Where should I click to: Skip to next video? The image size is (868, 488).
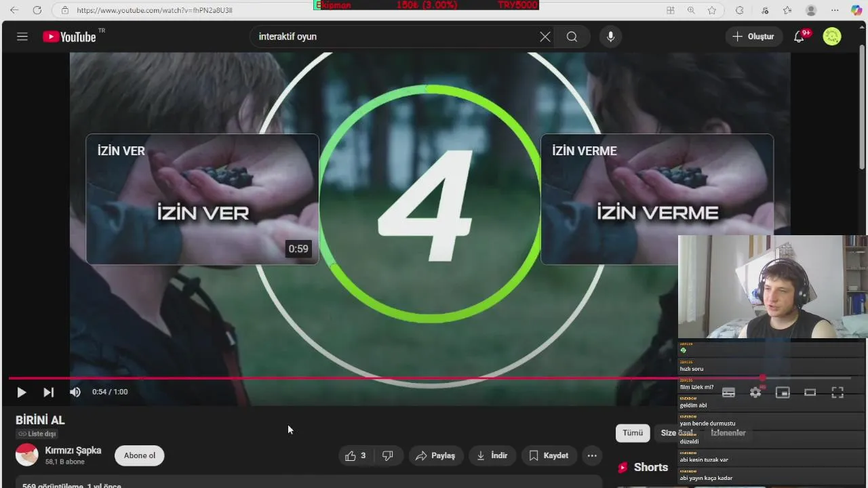pyautogui.click(x=48, y=392)
